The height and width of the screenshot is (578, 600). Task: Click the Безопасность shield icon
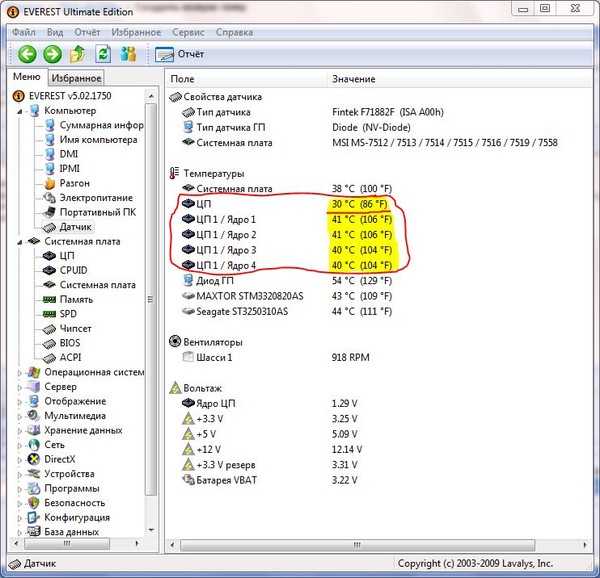(x=34, y=503)
